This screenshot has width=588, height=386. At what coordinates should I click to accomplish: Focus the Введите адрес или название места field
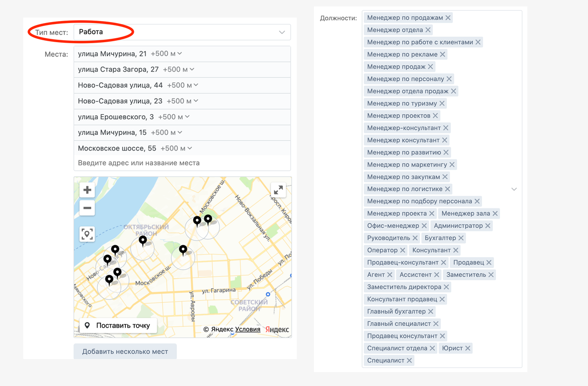tap(182, 163)
